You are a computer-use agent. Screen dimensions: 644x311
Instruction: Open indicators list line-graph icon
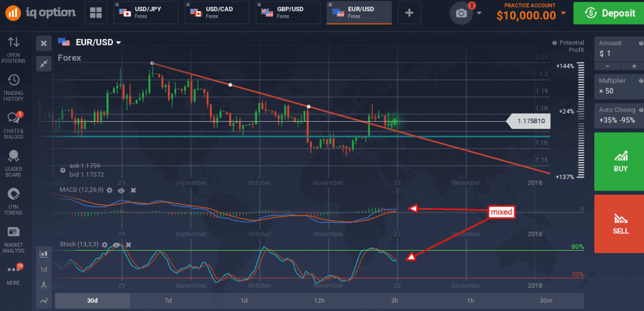tap(43, 301)
